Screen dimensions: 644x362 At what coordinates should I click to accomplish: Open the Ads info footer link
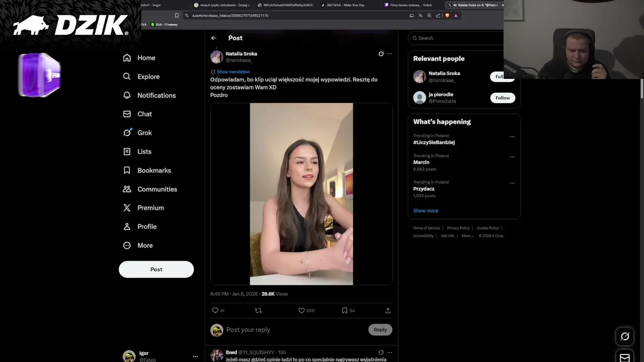point(447,236)
